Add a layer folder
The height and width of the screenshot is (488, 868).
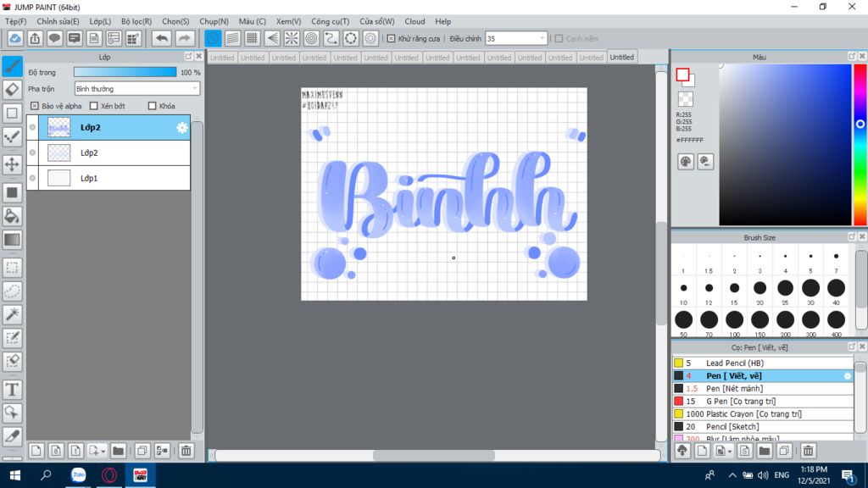[x=118, y=451]
